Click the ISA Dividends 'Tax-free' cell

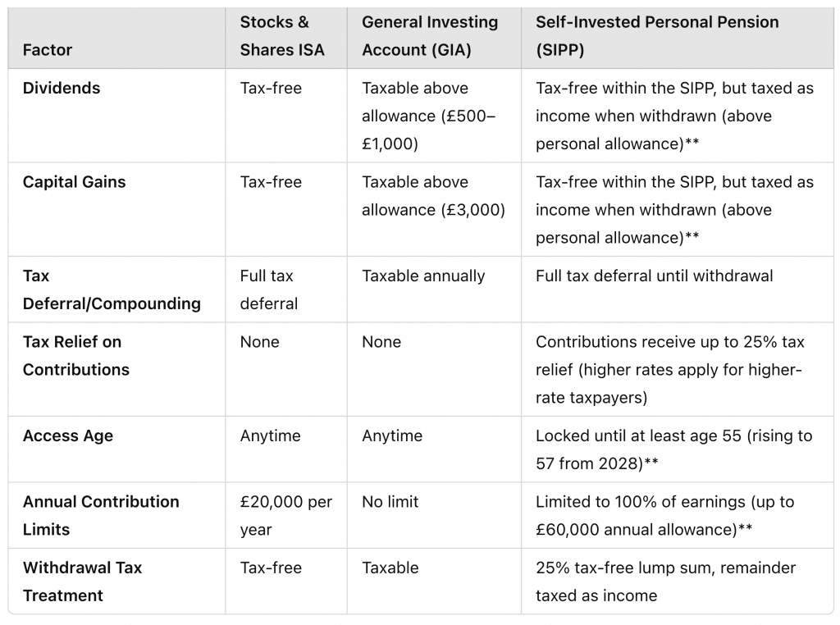[x=271, y=88]
